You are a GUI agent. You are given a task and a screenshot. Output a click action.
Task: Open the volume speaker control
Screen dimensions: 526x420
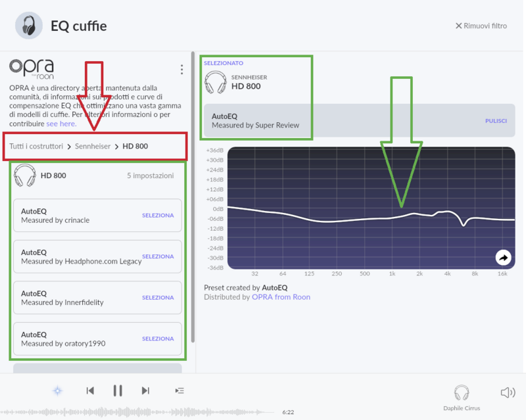(x=507, y=392)
